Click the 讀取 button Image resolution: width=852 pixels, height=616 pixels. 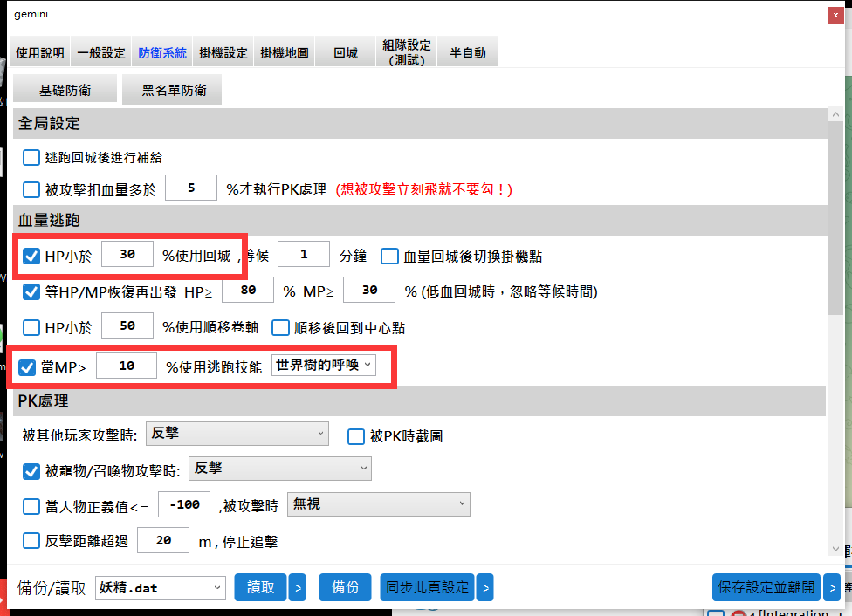point(260,587)
